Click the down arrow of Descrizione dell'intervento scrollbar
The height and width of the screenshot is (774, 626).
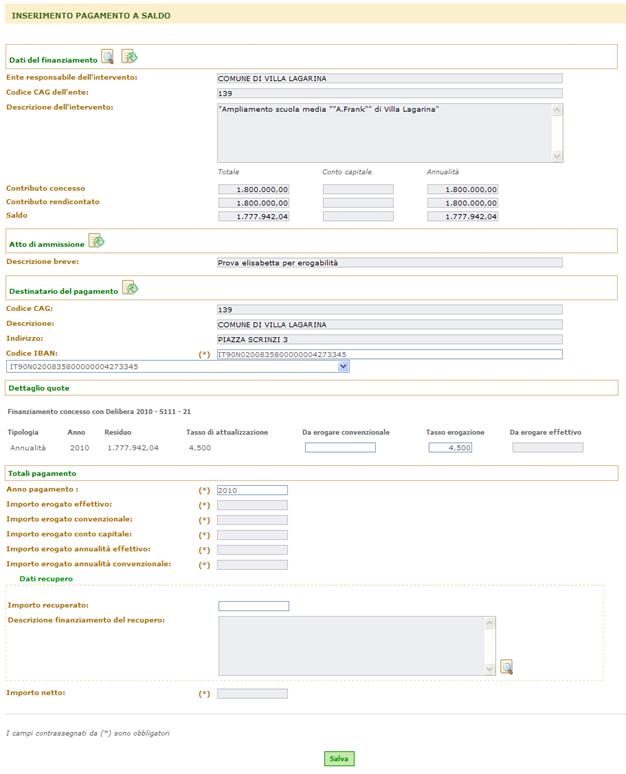click(x=557, y=156)
